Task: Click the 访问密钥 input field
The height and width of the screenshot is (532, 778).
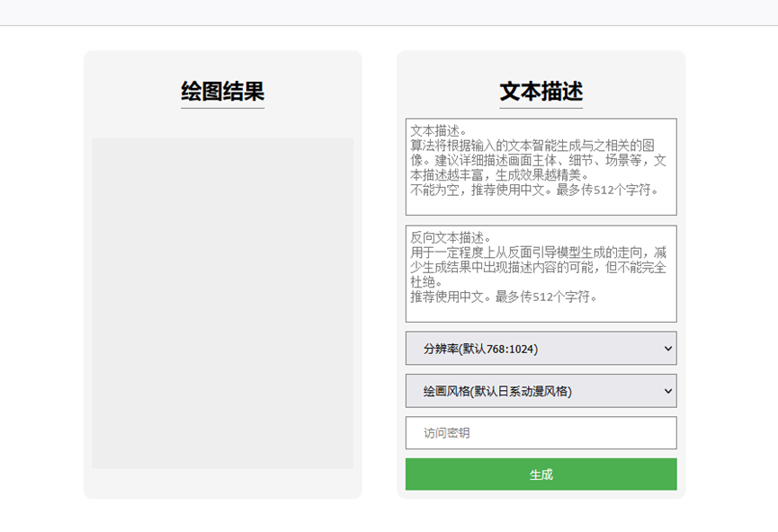Action: [541, 433]
